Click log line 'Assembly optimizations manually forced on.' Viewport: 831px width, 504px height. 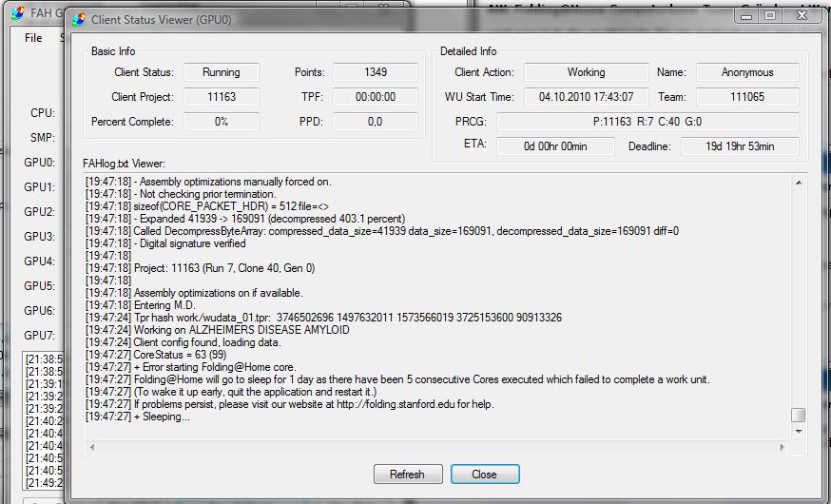(208, 182)
